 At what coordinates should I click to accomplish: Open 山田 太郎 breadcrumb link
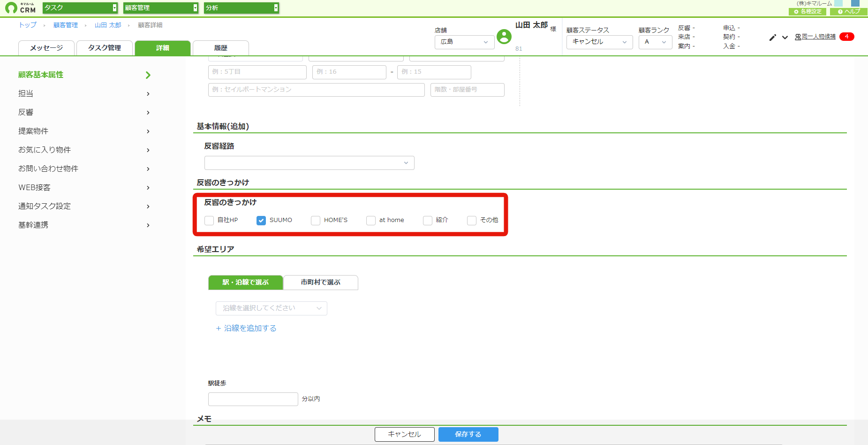pyautogui.click(x=108, y=25)
